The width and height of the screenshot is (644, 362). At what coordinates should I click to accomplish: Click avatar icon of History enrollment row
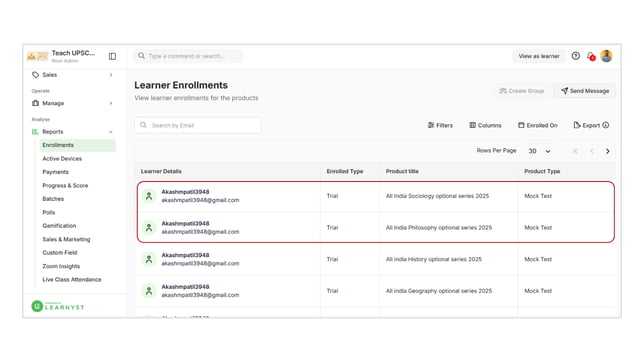tap(149, 259)
